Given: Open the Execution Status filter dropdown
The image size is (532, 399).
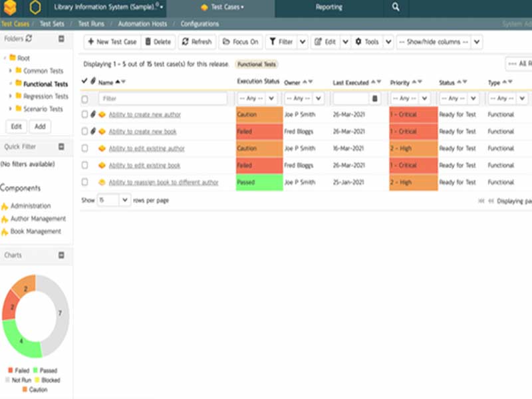Looking at the screenshot, I should point(259,98).
